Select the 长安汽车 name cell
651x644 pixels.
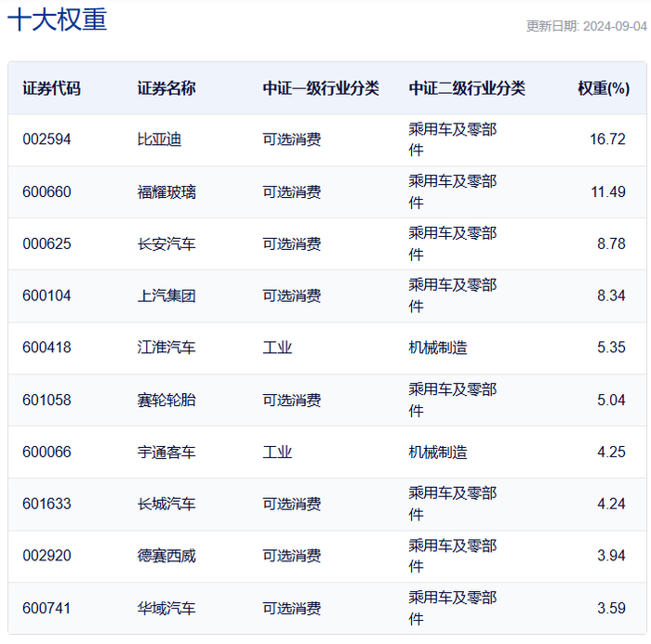click(166, 244)
